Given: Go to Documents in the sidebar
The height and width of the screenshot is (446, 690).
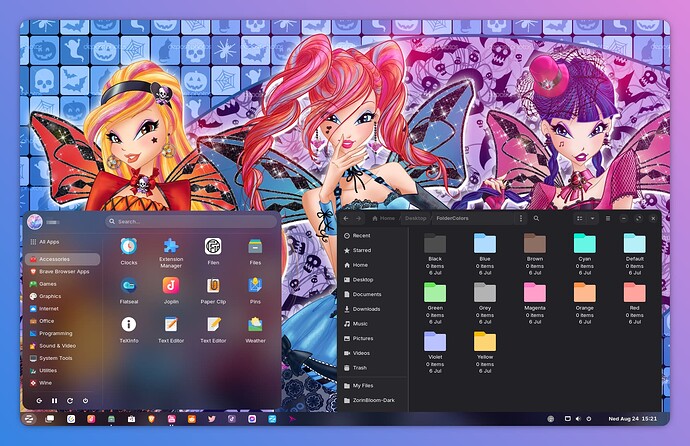Looking at the screenshot, I should [373, 294].
